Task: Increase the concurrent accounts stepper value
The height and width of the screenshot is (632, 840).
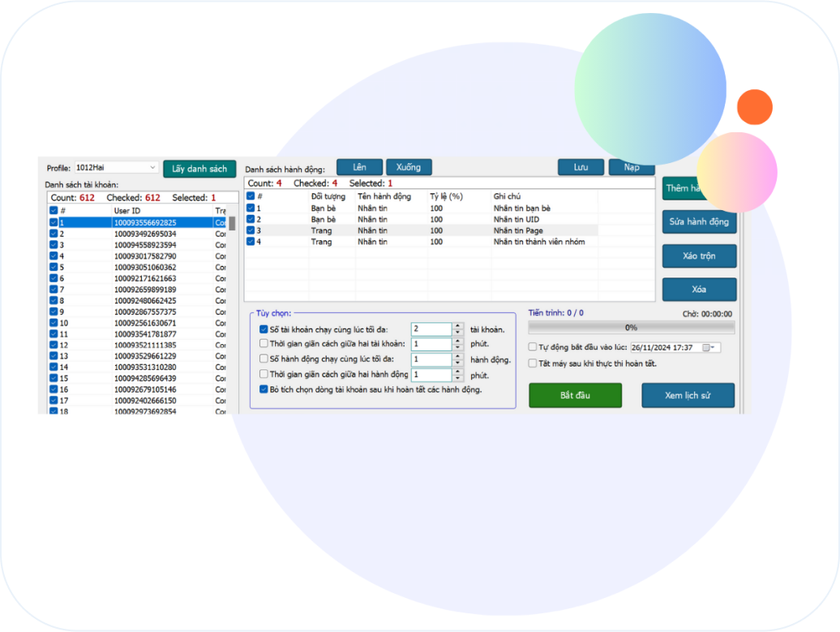Action: click(457, 326)
